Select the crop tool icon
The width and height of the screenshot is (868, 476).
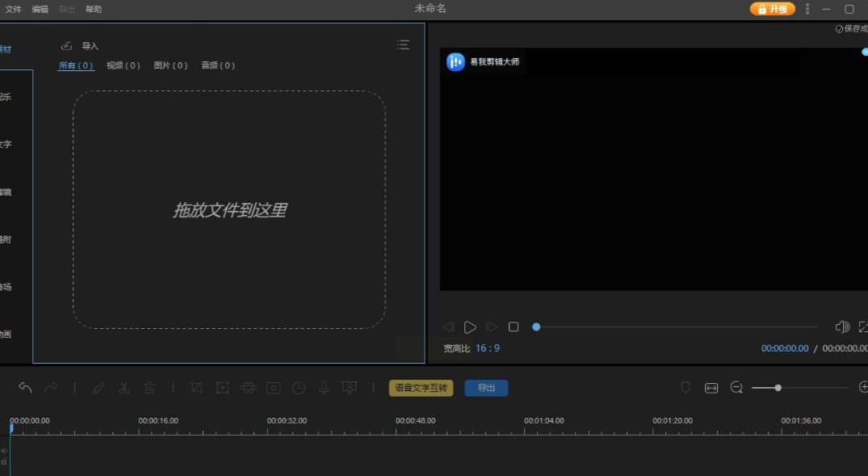tap(196, 388)
